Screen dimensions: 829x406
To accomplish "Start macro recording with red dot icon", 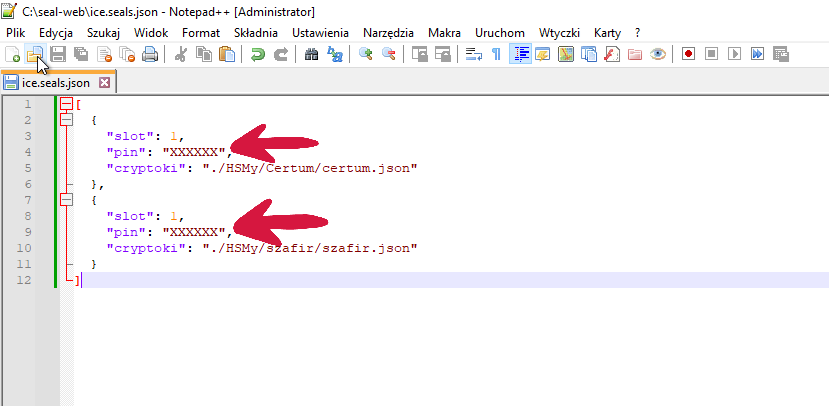I will [689, 55].
